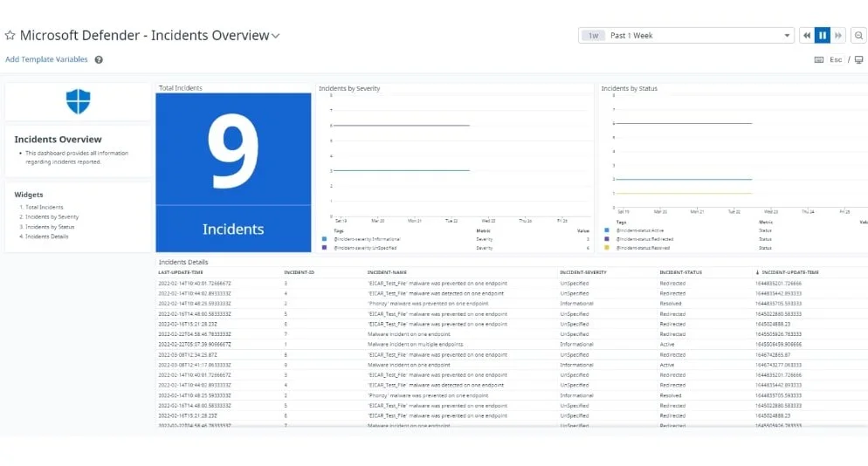Click the Incidents Overview heading
868x466 pixels.
tap(59, 140)
